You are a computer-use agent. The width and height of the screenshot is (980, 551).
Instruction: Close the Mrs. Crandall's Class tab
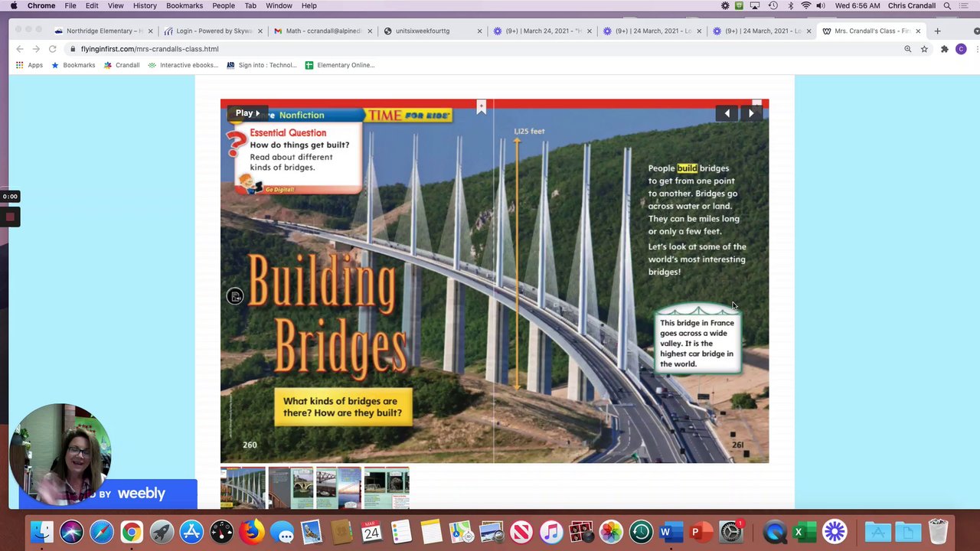918,31
